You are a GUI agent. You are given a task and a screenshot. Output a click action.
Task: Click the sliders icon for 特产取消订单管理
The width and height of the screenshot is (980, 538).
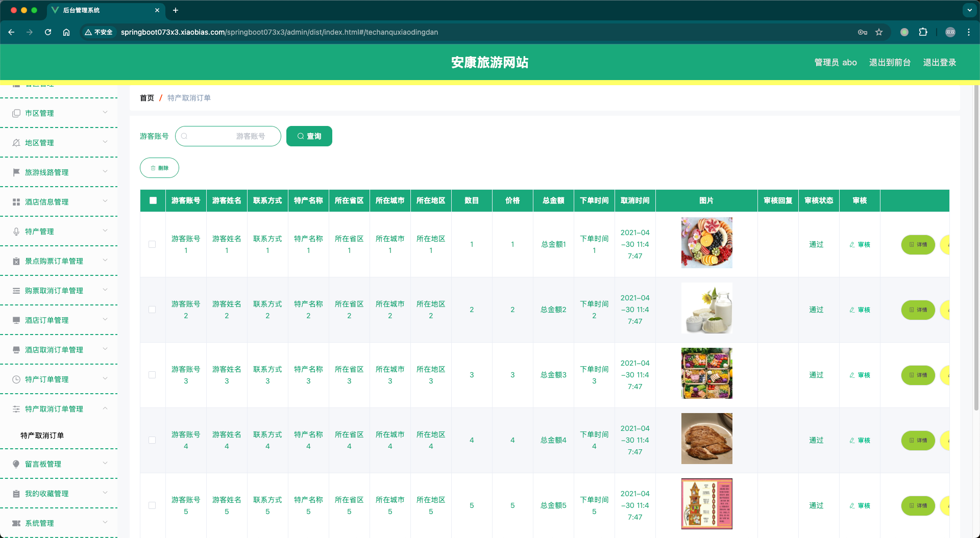(x=16, y=409)
